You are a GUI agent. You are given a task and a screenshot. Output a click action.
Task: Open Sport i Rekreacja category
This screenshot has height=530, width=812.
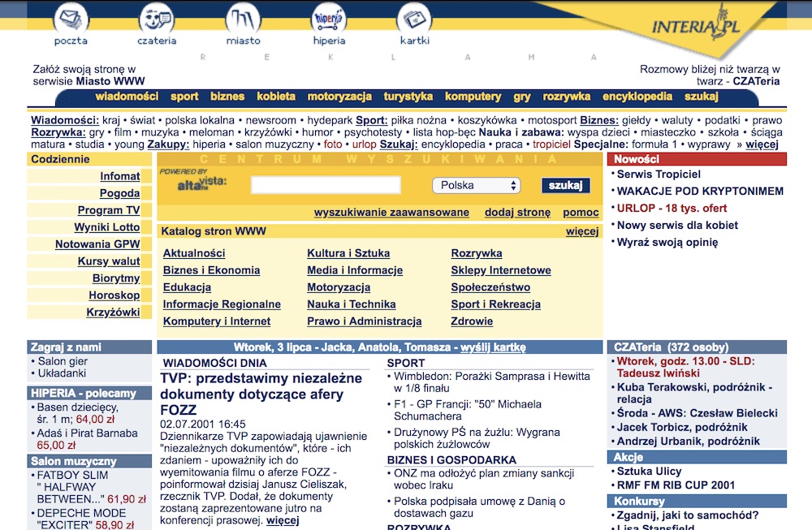coord(495,304)
